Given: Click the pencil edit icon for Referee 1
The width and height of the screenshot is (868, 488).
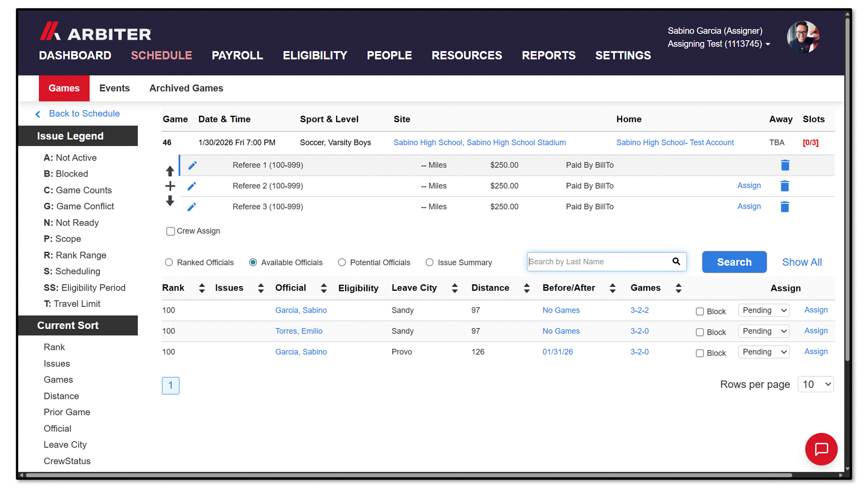Looking at the screenshot, I should click(x=192, y=165).
